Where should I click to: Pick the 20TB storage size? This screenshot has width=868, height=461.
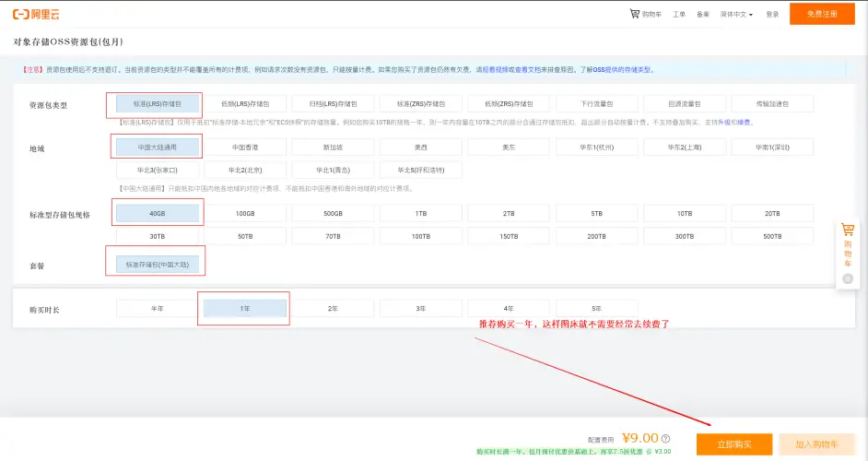772,213
